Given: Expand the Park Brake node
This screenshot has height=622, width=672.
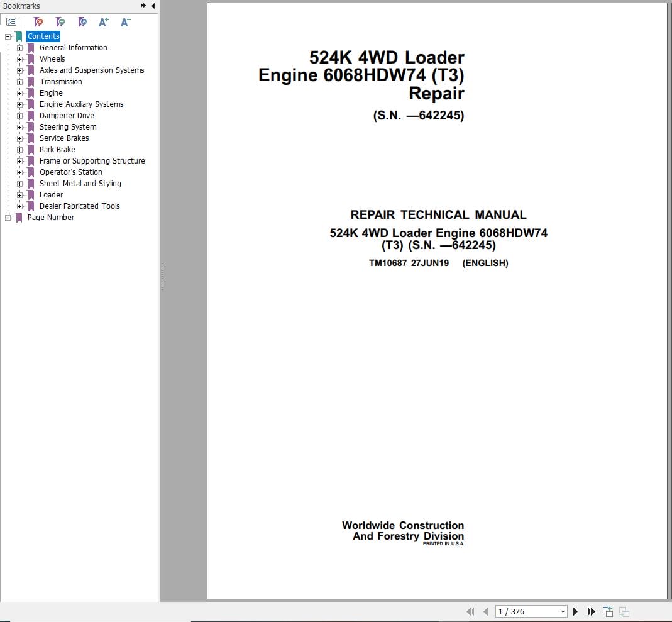Looking at the screenshot, I should [19, 150].
